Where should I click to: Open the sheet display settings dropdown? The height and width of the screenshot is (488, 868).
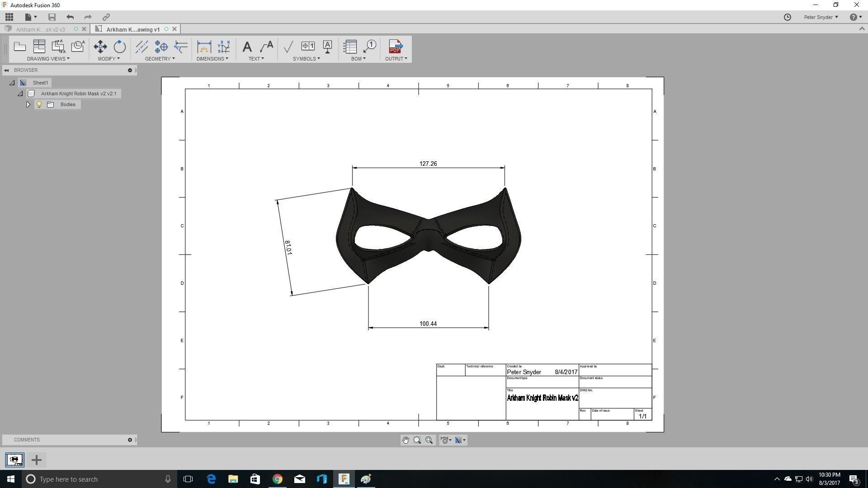460,440
